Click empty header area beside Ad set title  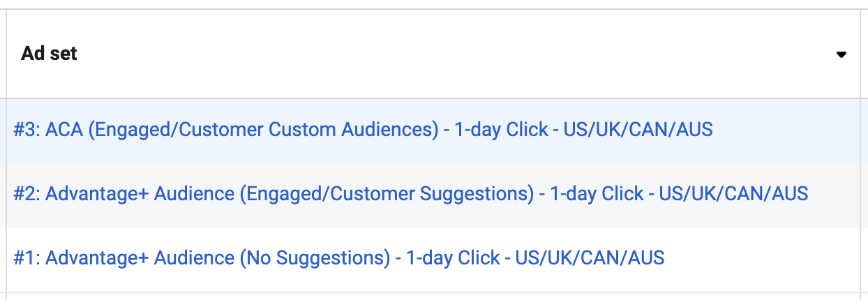point(454,54)
